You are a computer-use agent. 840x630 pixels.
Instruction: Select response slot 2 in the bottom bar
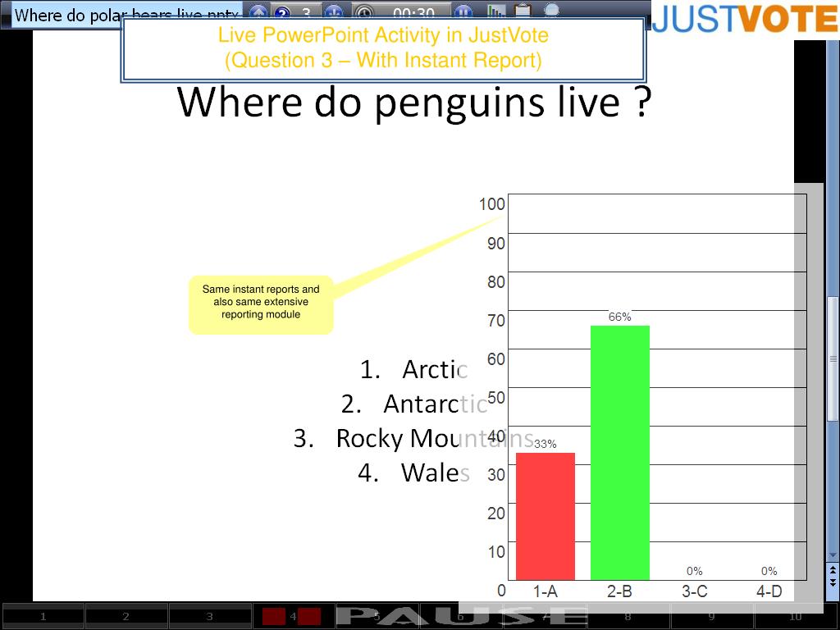[126, 616]
